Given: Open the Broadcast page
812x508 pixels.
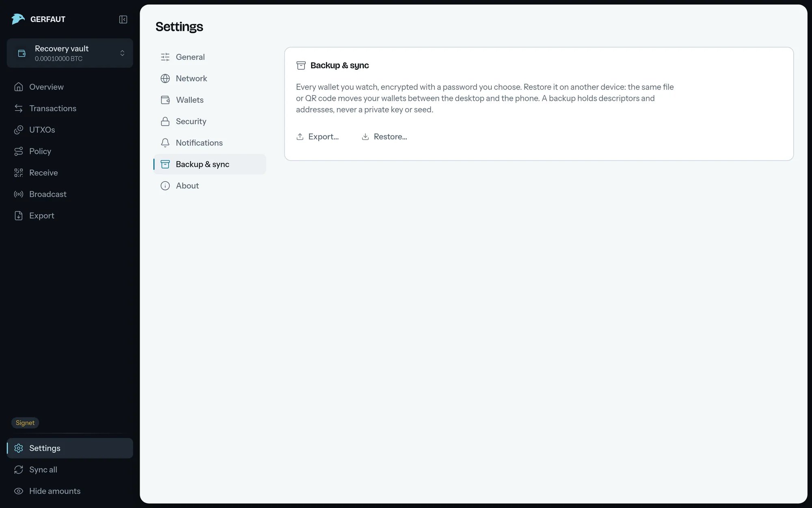Looking at the screenshot, I should tap(70, 194).
